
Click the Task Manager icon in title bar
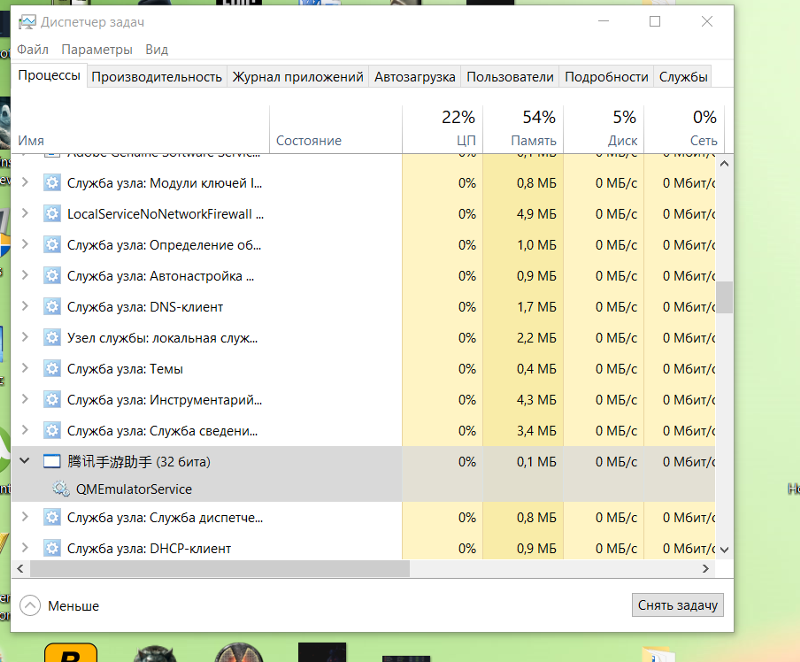click(26, 22)
